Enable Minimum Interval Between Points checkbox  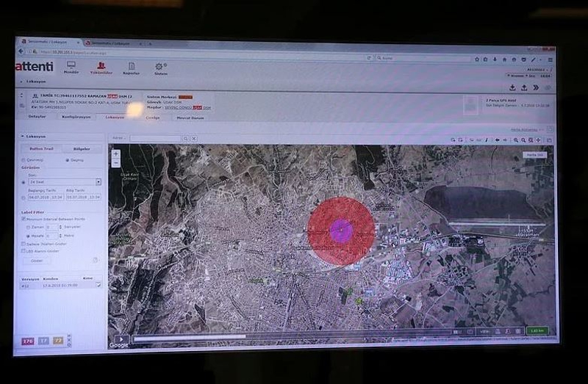[24, 219]
